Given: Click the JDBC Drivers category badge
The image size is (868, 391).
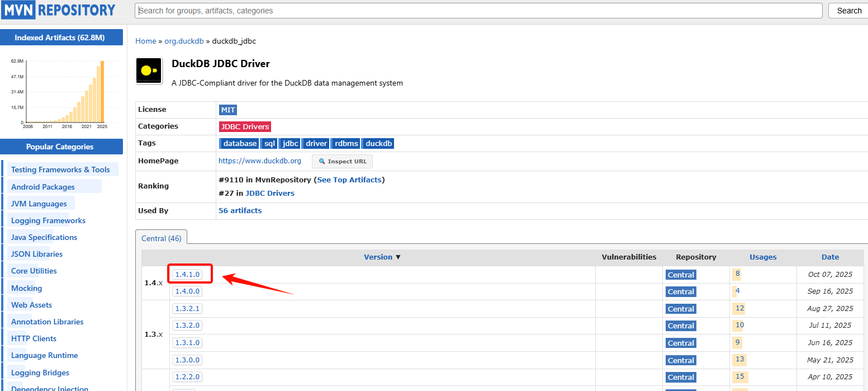Looking at the screenshot, I should point(245,126).
